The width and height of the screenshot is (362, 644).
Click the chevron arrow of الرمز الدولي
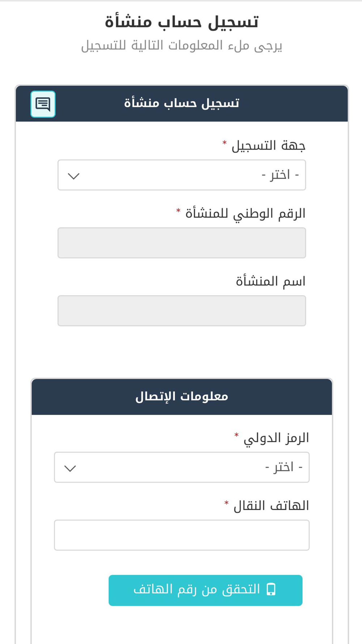click(x=70, y=468)
